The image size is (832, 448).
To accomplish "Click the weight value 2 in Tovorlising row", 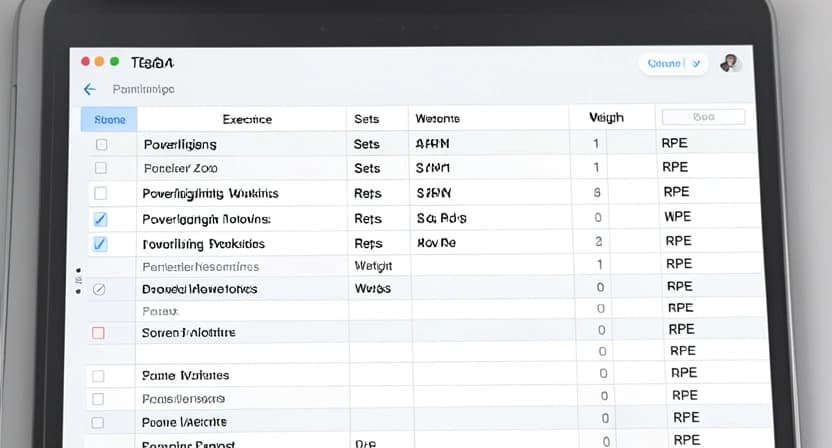I will coord(599,242).
